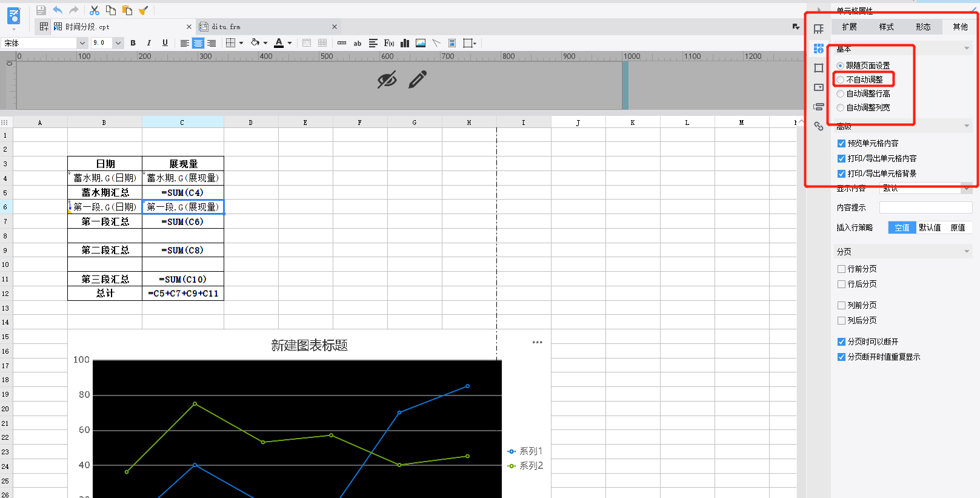980x498 pixels.
Task: Merge cells using the toolbar icon
Action: coord(307,43)
